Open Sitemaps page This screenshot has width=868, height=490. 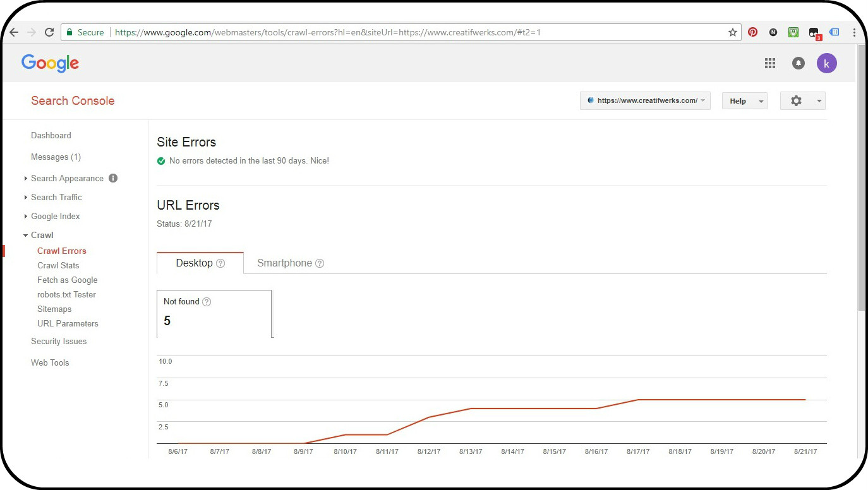(54, 309)
